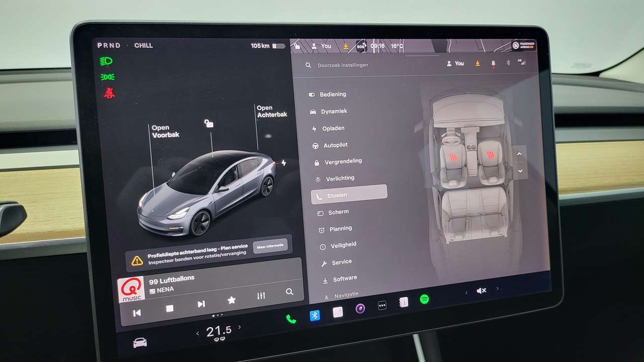Launch Spotify from the bottom dock
Image resolution: width=644 pixels, height=362 pixels.
tap(424, 299)
